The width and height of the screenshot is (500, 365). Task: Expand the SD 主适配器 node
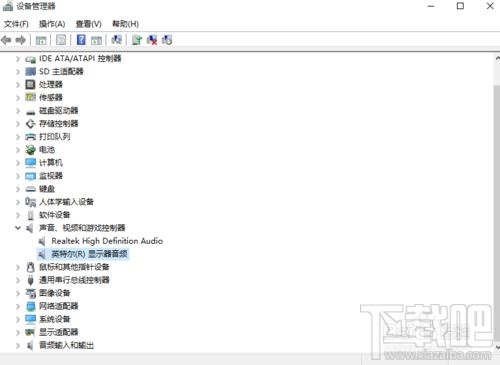(18, 72)
